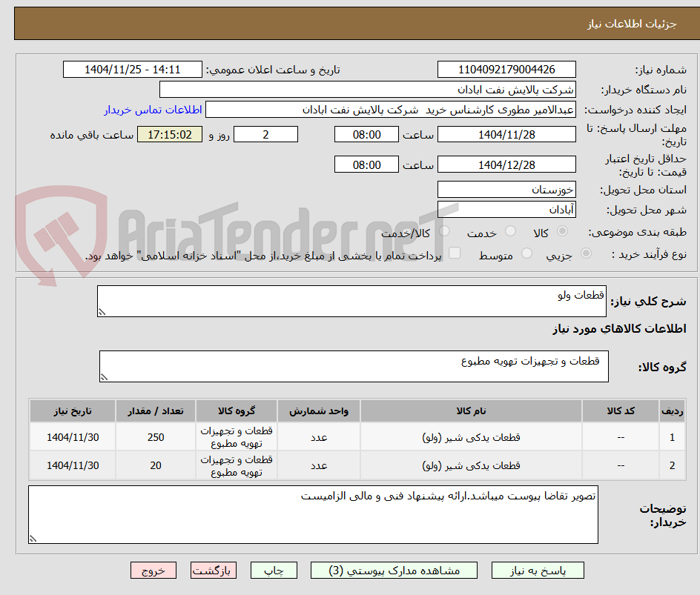Select the متوسط purchase type radio

526,254
